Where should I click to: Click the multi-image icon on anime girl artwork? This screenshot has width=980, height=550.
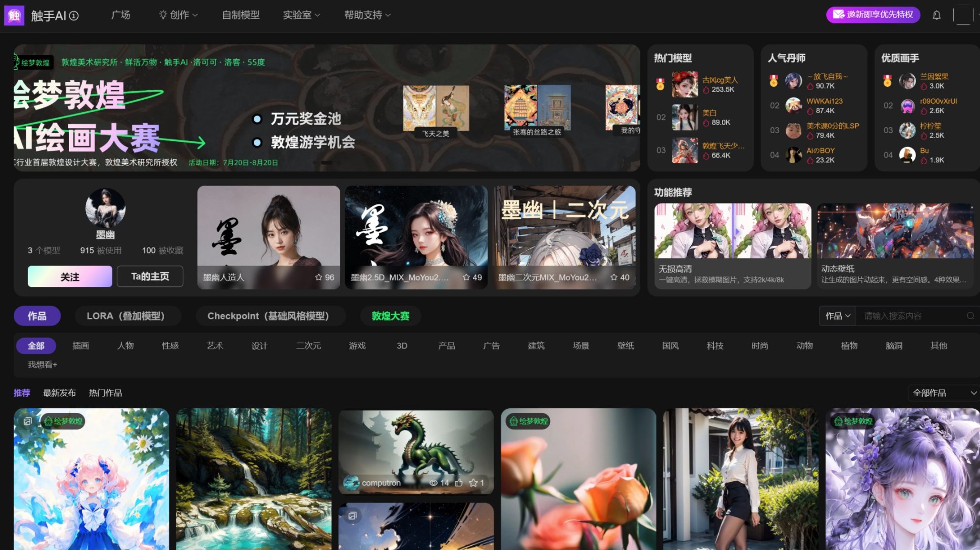28,421
